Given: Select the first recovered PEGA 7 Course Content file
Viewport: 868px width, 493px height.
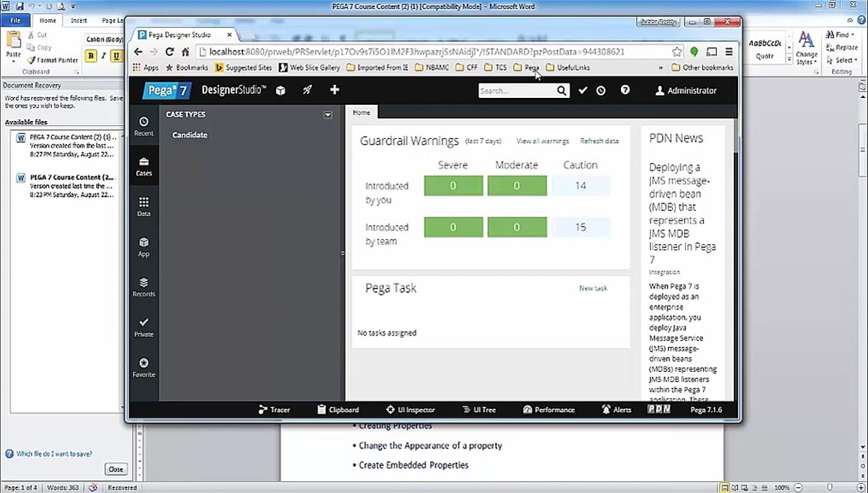Looking at the screenshot, I should click(x=66, y=146).
